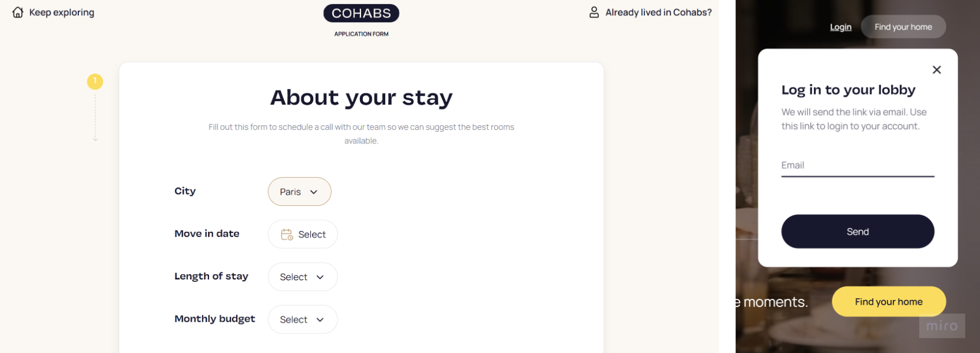Click the yellow Find your home button
This screenshot has width=980, height=353.
coord(889,302)
